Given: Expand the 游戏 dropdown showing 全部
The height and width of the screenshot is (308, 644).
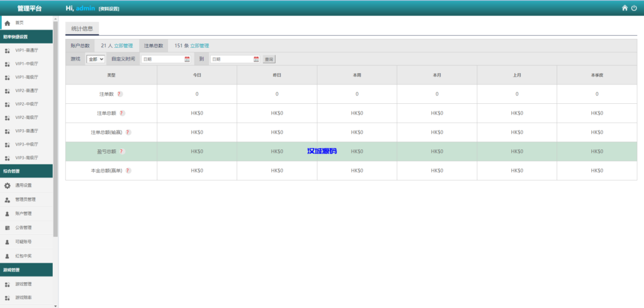Looking at the screenshot, I should click(x=96, y=59).
